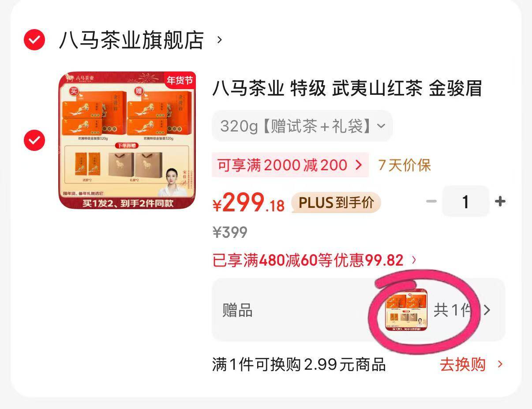The image size is (532, 409).
Task: Open the 320g【赠试茶+礼袋】 spec dropdown
Action: [x=302, y=126]
